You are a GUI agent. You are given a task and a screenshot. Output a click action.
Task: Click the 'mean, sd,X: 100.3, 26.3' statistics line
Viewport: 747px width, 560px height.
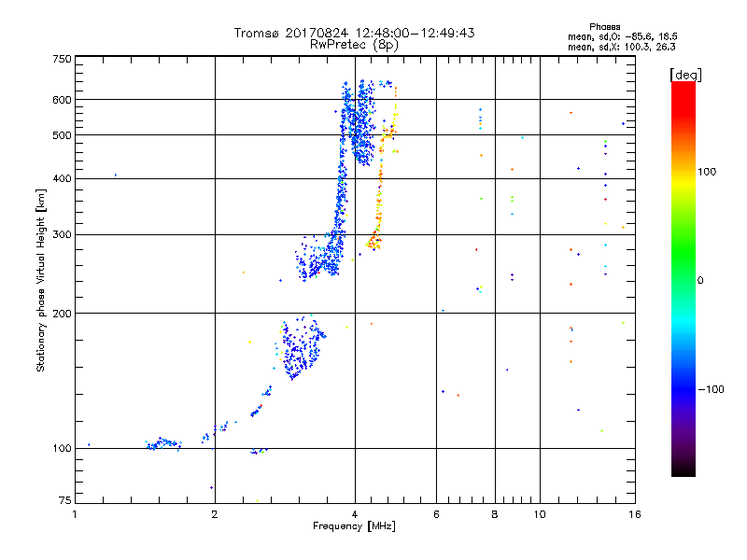click(x=621, y=47)
